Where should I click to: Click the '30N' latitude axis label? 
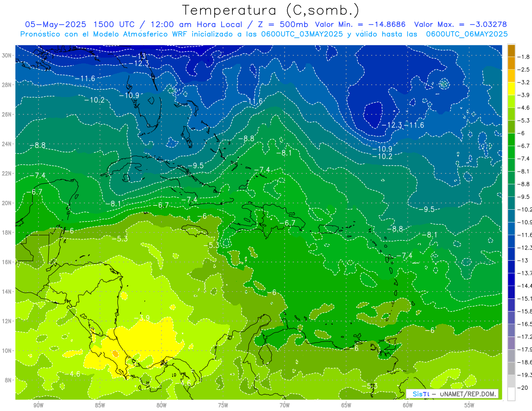(x=7, y=55)
